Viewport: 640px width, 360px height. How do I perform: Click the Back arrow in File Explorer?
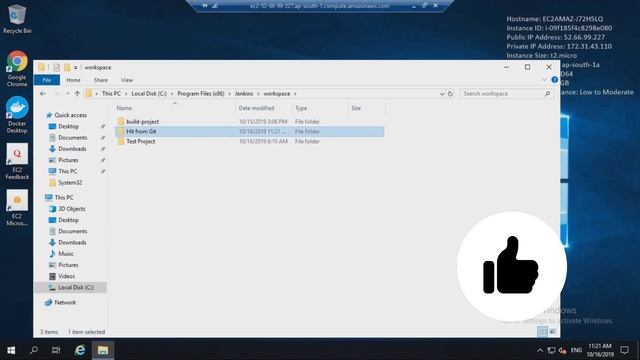pyautogui.click(x=43, y=93)
